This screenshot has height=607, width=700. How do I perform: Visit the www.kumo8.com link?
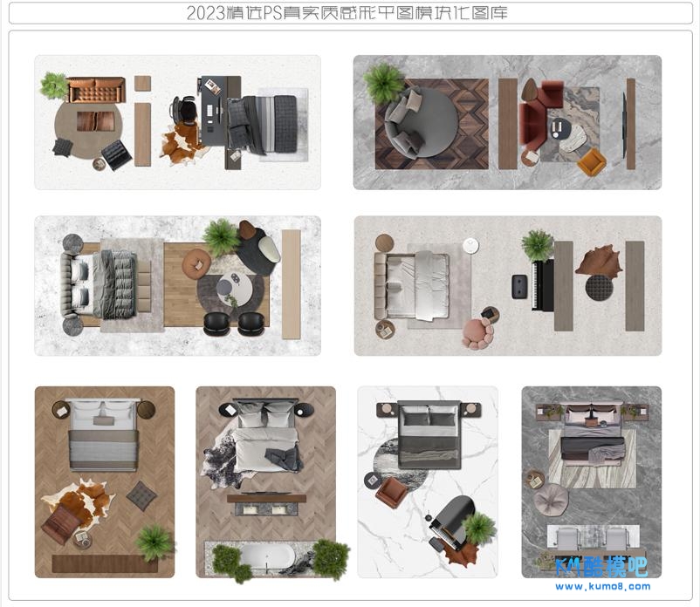click(x=602, y=587)
